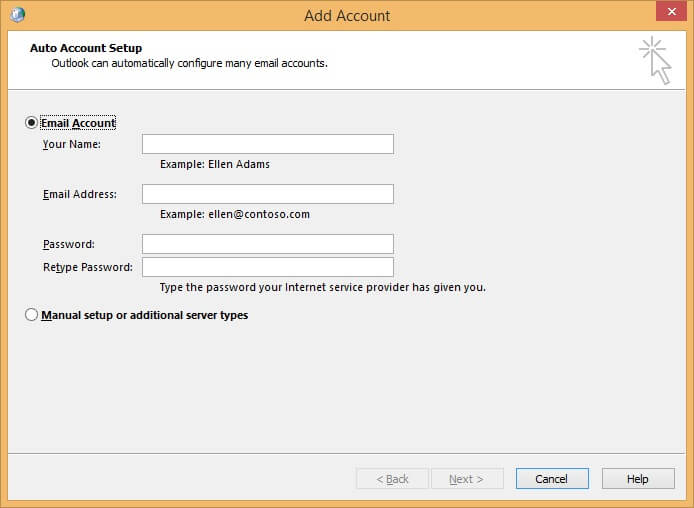Close the Add Account window
The width and height of the screenshot is (694, 508).
coord(671,12)
